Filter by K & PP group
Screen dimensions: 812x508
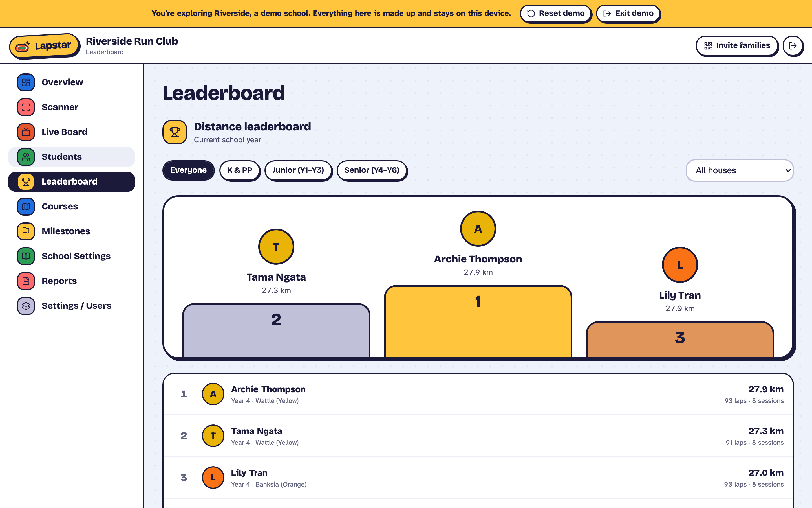[x=240, y=170]
